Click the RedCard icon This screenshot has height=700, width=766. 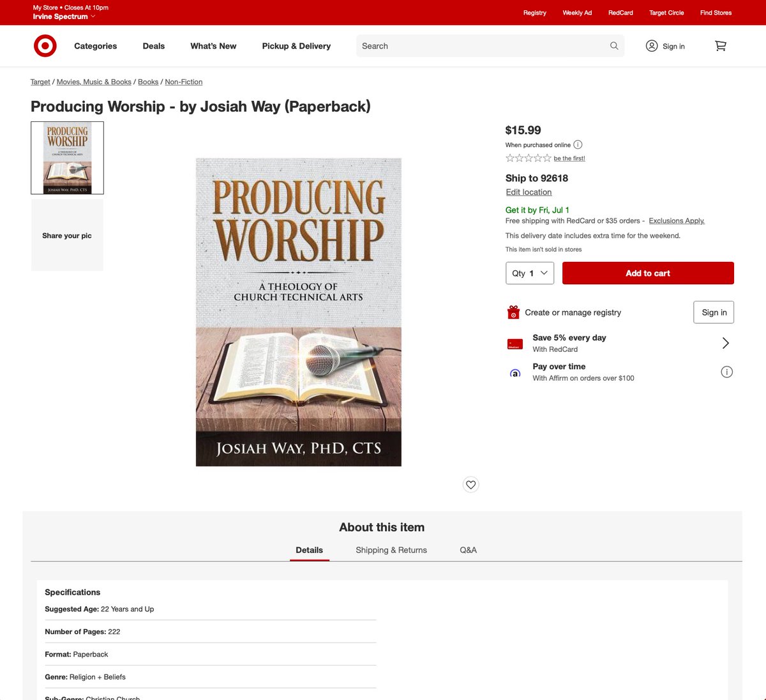click(514, 344)
